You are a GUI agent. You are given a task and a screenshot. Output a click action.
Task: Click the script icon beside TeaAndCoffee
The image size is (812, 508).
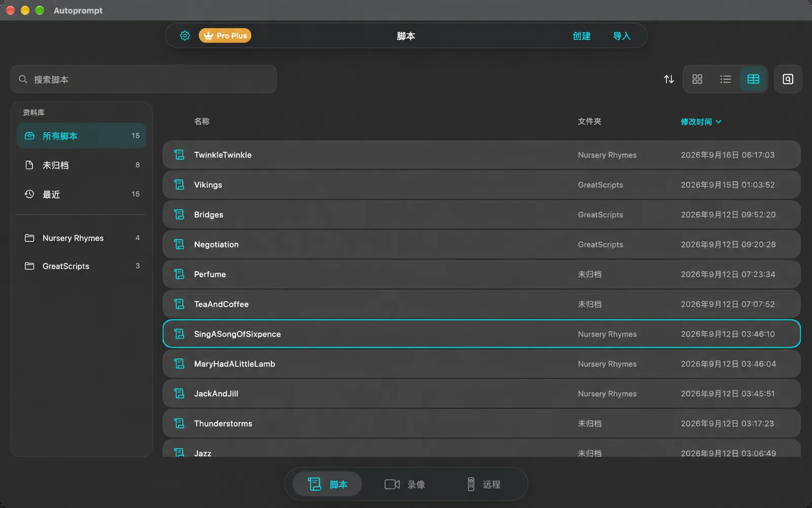coord(179,304)
